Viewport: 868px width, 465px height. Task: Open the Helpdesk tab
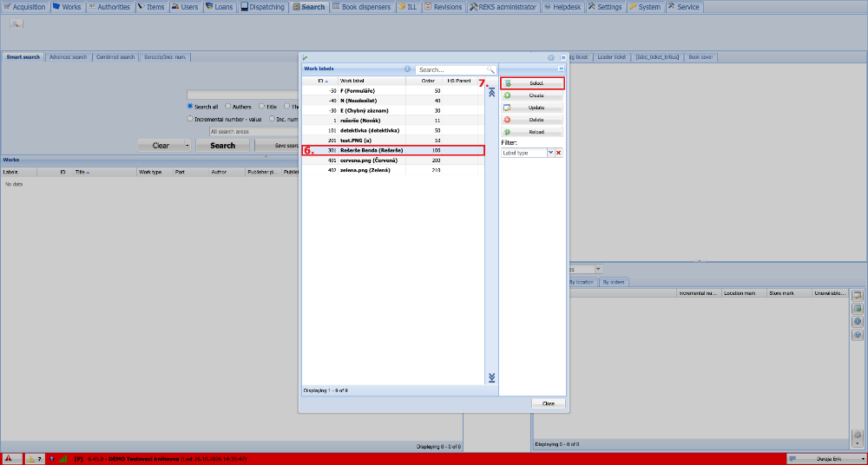tap(562, 7)
